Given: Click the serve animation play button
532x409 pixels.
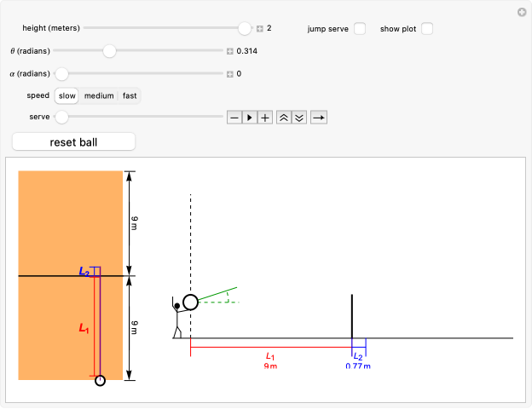Looking at the screenshot, I should [250, 118].
